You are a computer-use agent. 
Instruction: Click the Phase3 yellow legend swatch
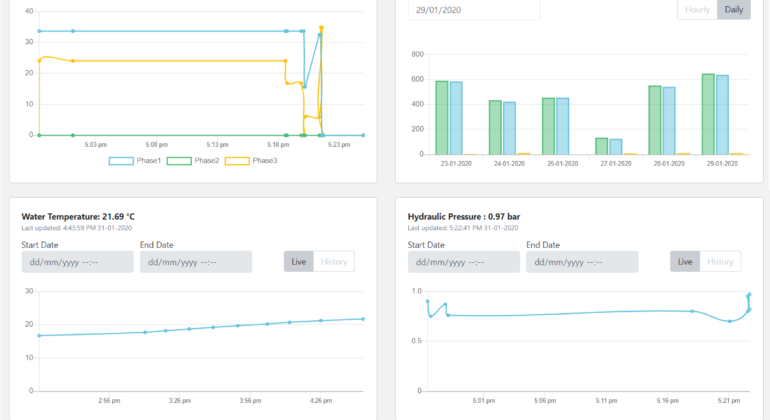(236, 161)
